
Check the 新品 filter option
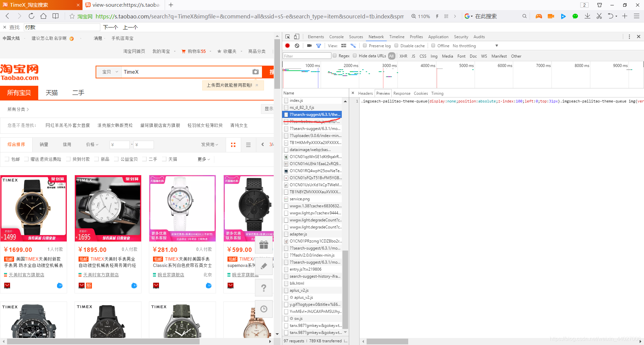tap(97, 159)
